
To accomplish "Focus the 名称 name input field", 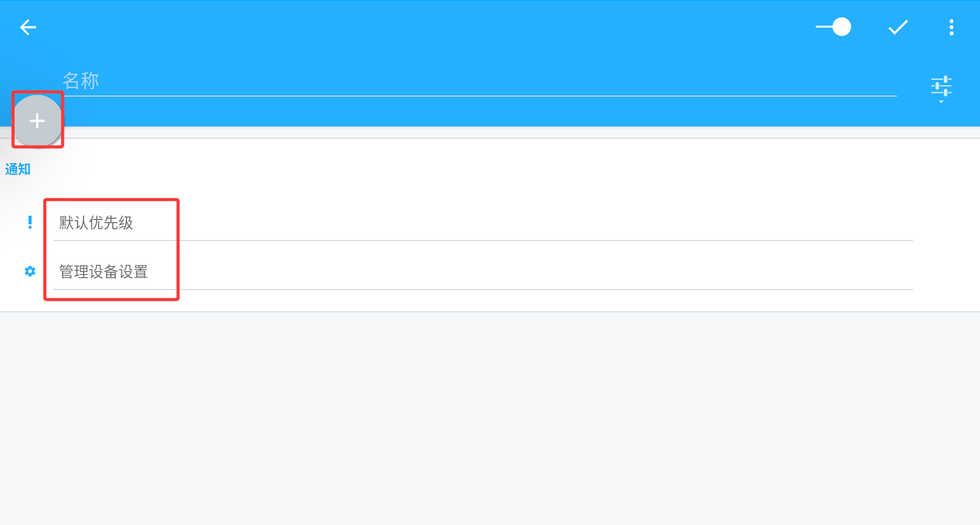I will click(x=479, y=81).
